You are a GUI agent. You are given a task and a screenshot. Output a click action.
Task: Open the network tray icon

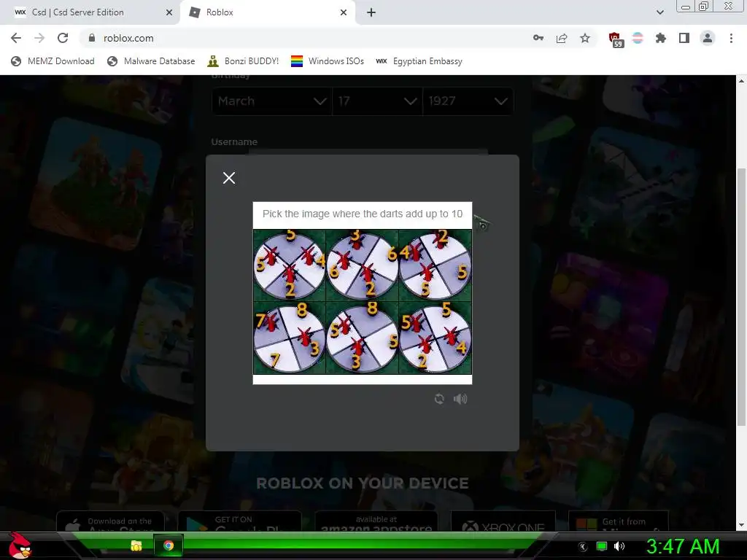602,546
